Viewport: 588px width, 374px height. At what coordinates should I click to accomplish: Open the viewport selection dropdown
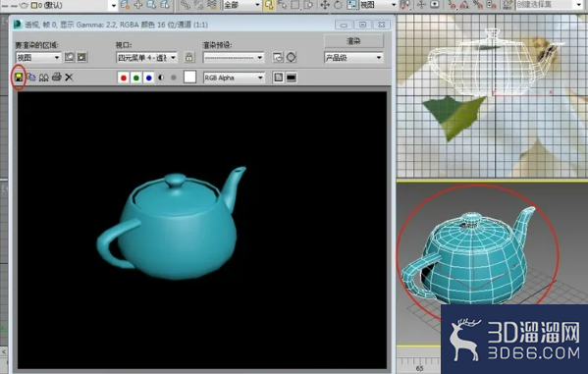pyautogui.click(x=146, y=57)
